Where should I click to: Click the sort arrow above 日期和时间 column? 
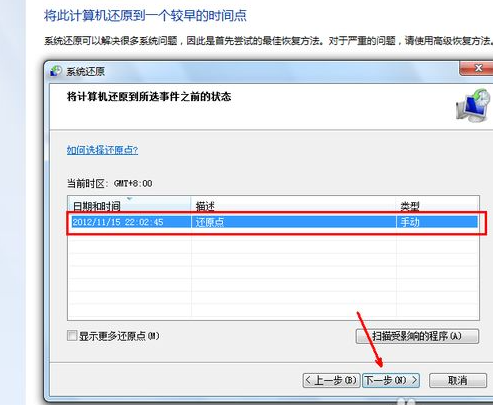coord(130,199)
